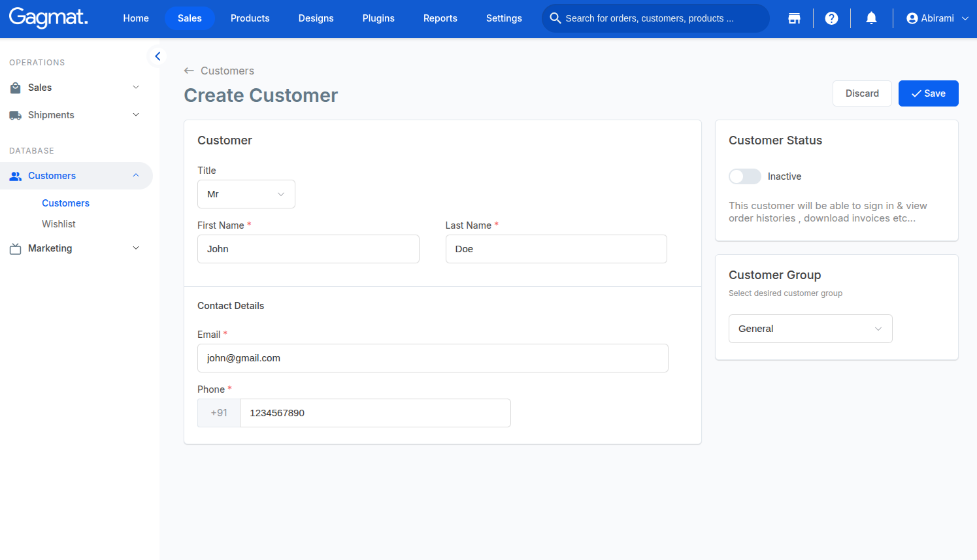Image resolution: width=977 pixels, height=560 pixels.
Task: Open the Products menu
Action: tap(250, 18)
